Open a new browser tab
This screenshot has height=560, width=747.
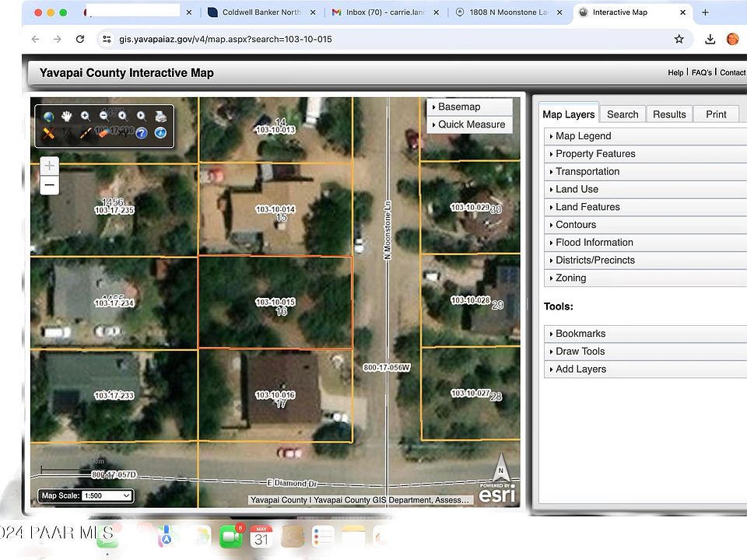pyautogui.click(x=705, y=12)
